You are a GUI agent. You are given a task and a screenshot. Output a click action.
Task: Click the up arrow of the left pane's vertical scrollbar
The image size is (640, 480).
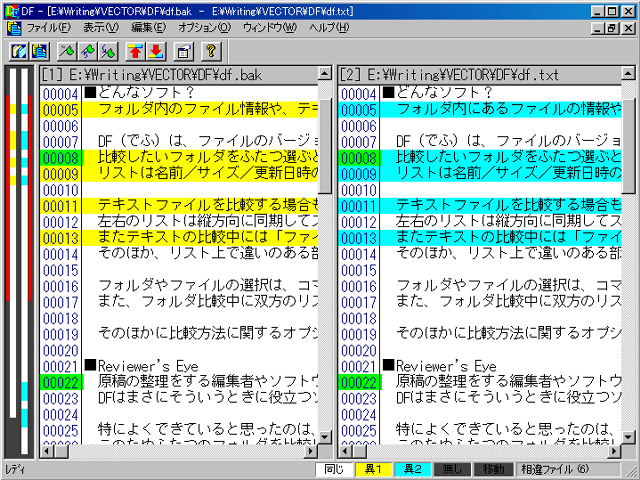point(325,73)
